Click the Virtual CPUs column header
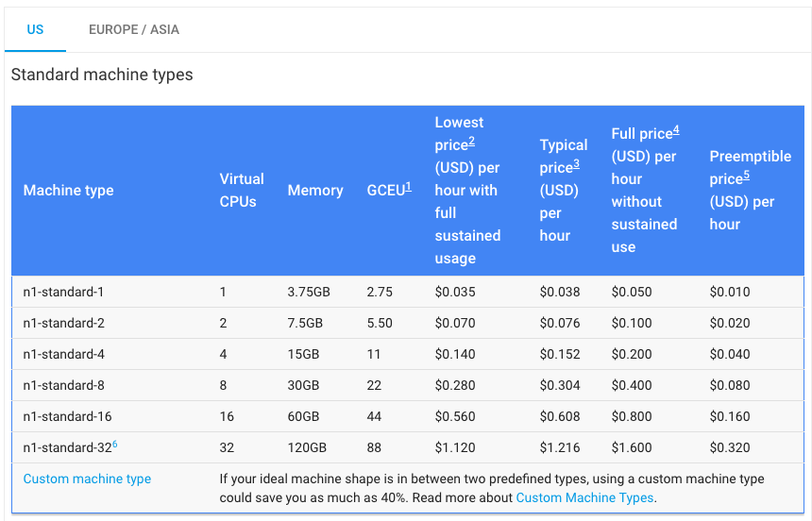The height and width of the screenshot is (521, 812). 242,191
